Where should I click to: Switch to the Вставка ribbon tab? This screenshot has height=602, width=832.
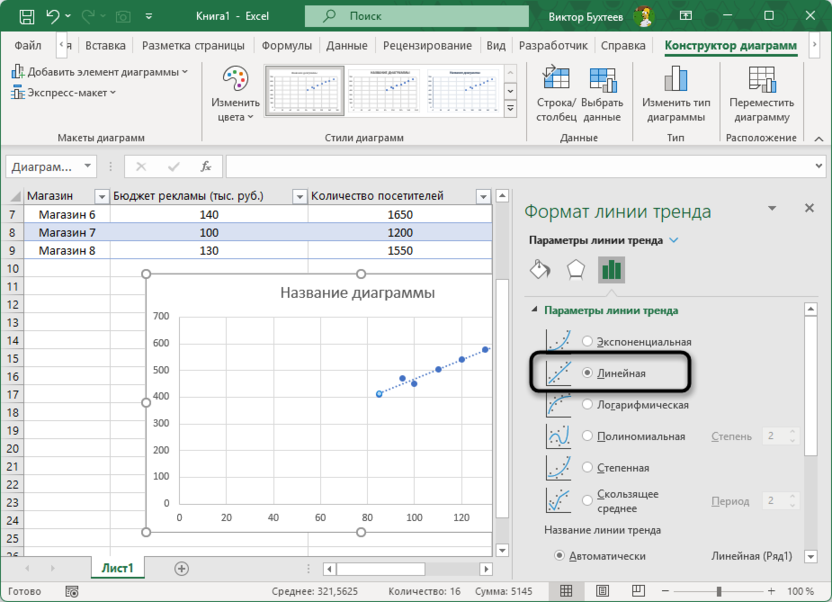105,46
